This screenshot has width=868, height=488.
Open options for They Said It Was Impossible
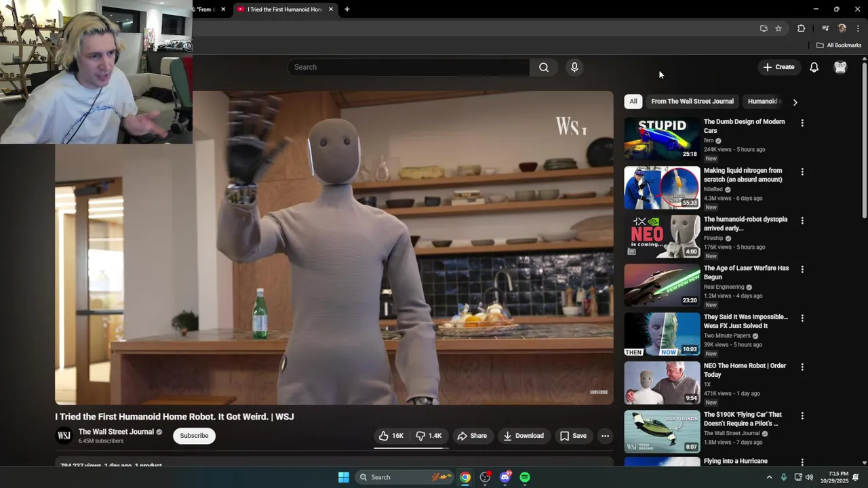tap(802, 319)
